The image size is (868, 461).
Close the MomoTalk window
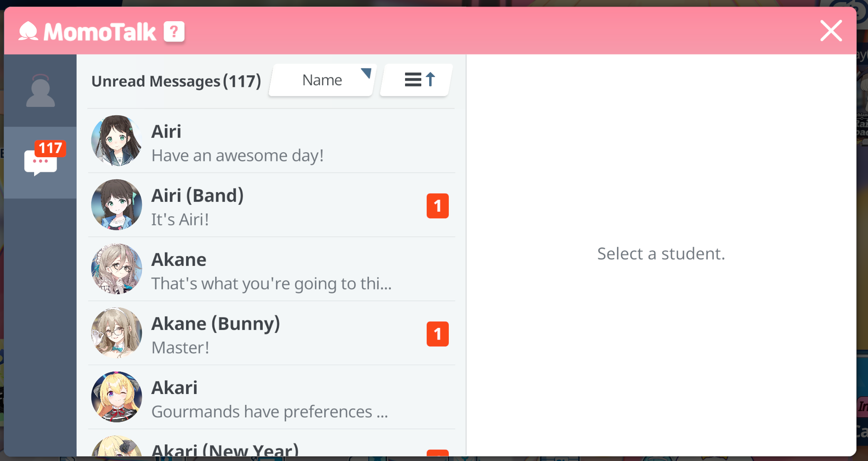pos(831,31)
